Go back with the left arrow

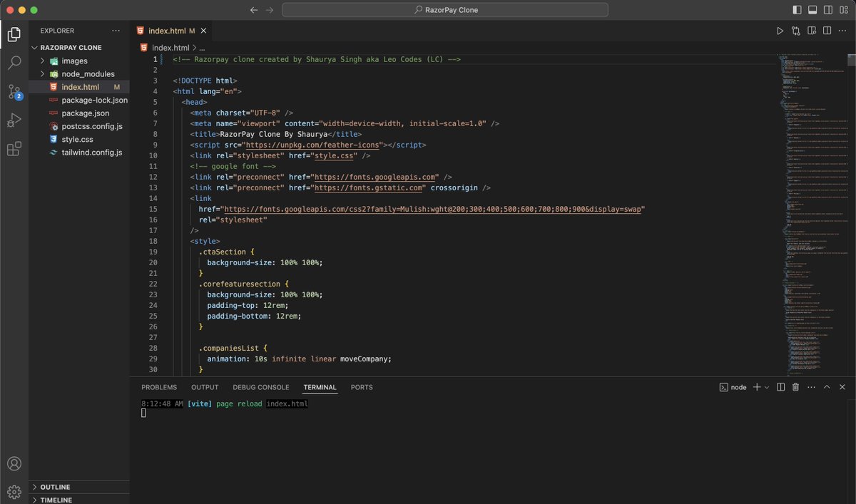[254, 10]
